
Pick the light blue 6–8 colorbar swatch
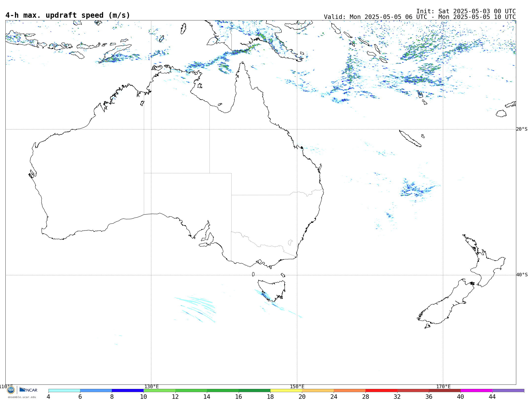pyautogui.click(x=96, y=391)
